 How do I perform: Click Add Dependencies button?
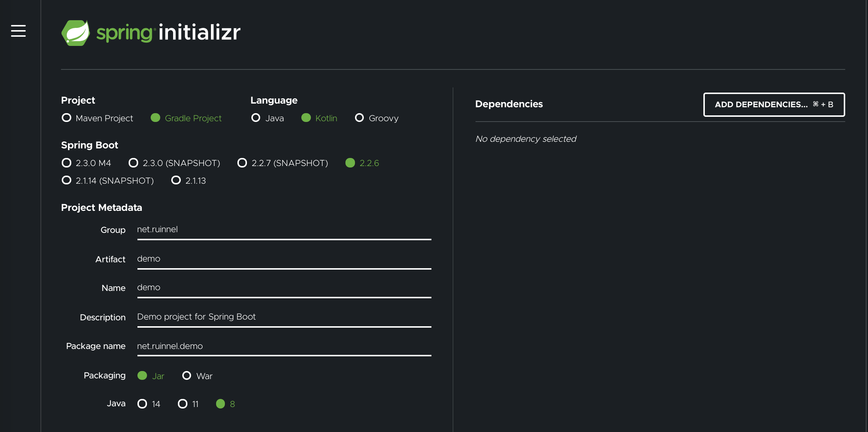click(774, 105)
